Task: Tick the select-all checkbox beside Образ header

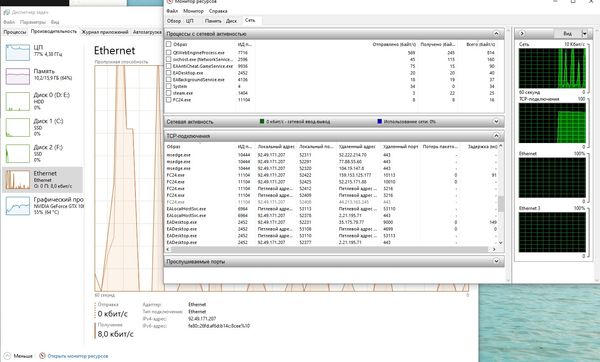Action: pos(168,44)
